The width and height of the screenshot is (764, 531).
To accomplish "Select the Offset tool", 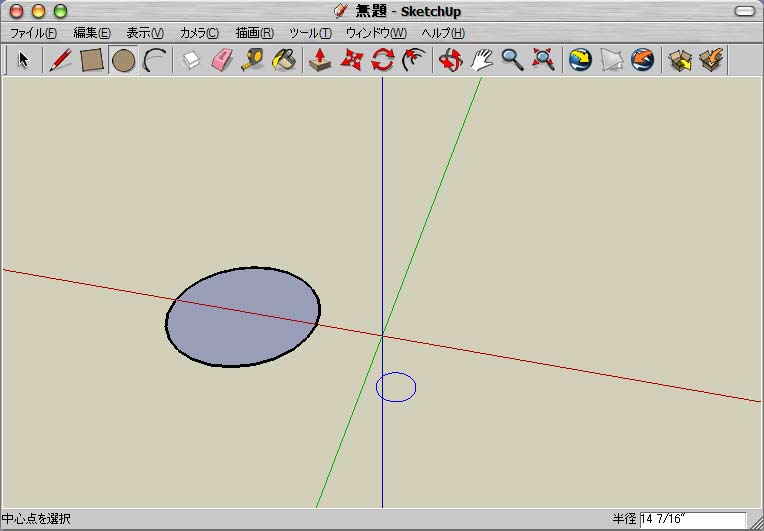I will (414, 60).
